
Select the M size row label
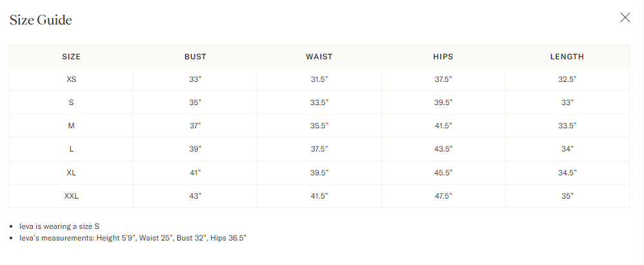[x=71, y=126]
